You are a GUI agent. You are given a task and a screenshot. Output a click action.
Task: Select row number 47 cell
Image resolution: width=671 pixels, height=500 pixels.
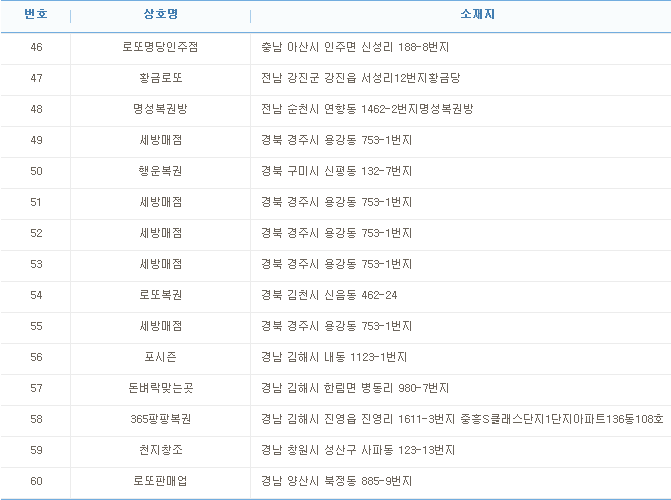(x=36, y=78)
